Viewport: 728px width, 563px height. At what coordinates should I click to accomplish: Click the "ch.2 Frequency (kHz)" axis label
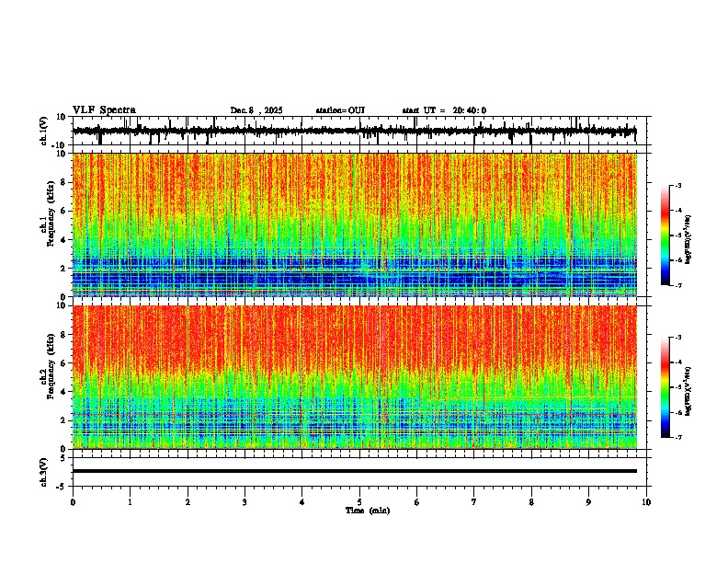tap(48, 366)
